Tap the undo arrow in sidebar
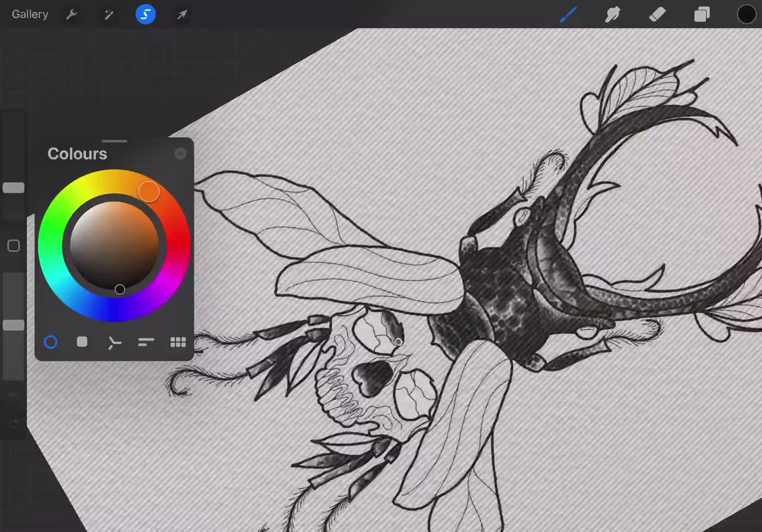 tap(13, 396)
